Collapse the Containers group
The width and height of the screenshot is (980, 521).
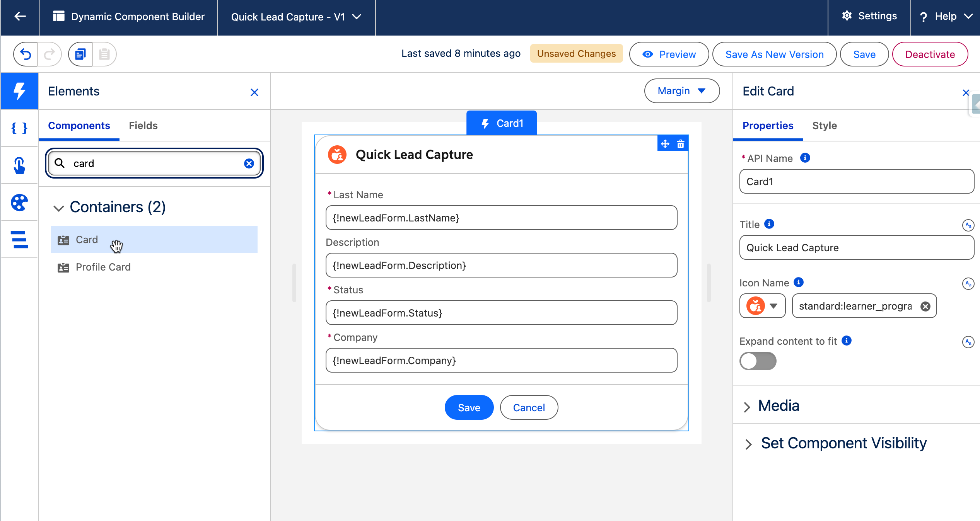[58, 208]
